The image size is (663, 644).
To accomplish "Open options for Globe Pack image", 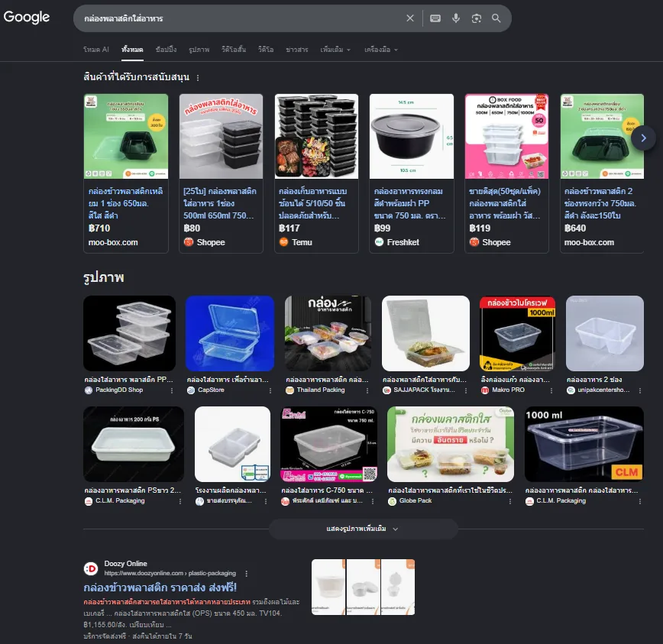I will pos(510,501).
